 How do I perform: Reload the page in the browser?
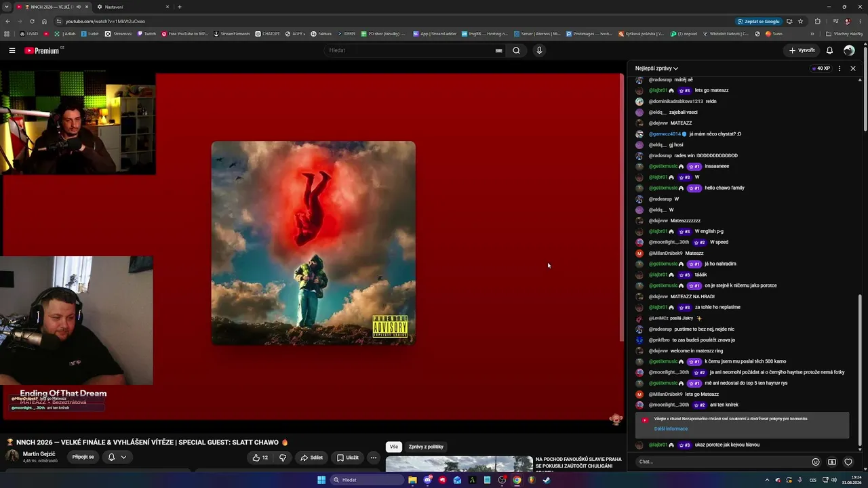click(32, 21)
